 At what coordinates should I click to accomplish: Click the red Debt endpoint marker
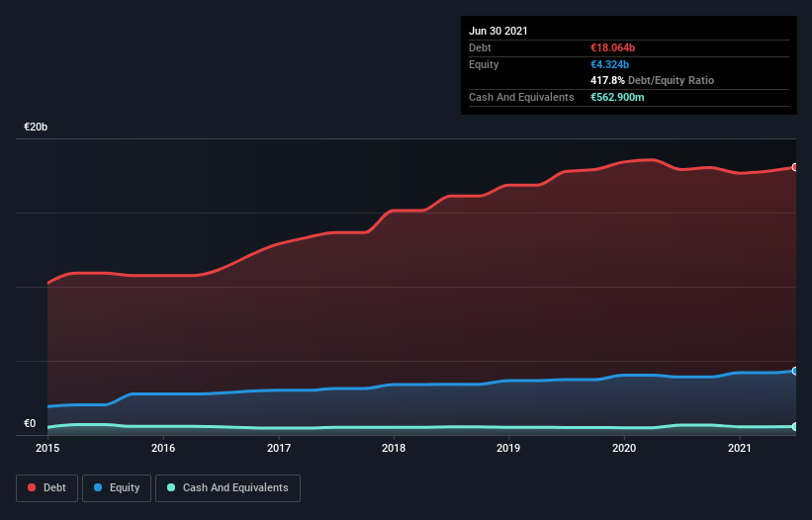coord(795,167)
